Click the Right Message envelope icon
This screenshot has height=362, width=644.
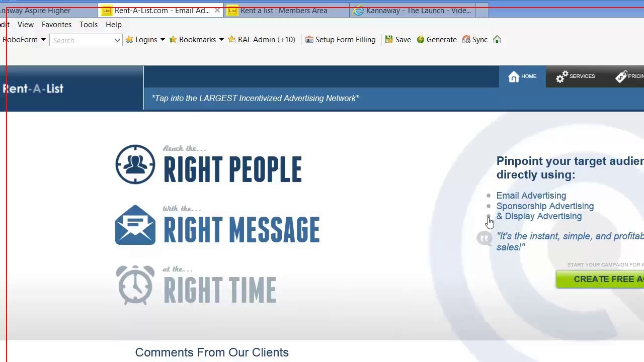(135, 225)
